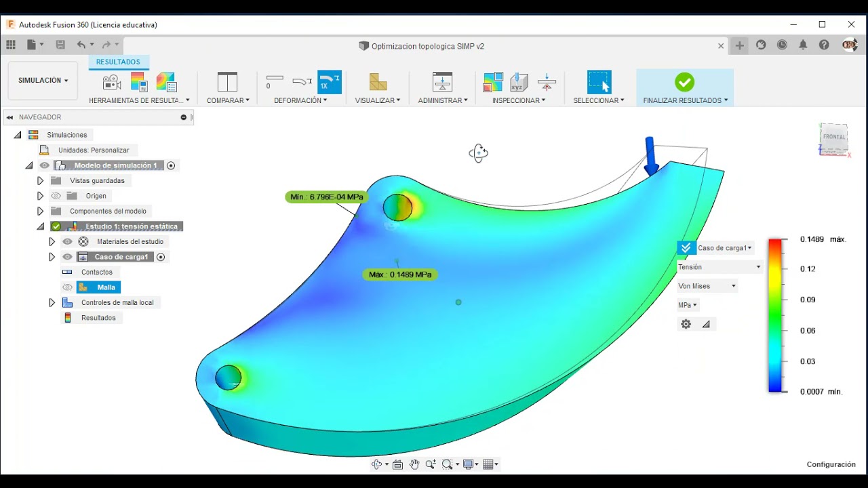Open the VISUALIZAR menu
This screenshot has height=488, width=868.
point(378,100)
